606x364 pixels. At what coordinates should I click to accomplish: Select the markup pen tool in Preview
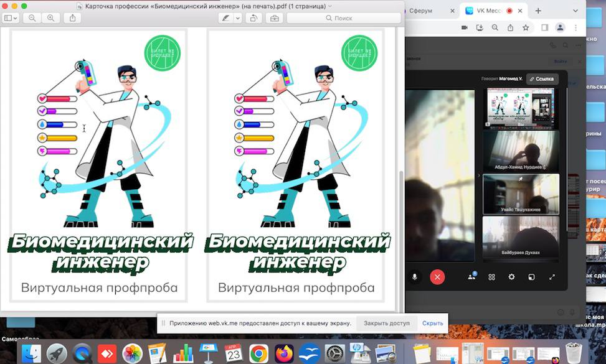point(225,18)
